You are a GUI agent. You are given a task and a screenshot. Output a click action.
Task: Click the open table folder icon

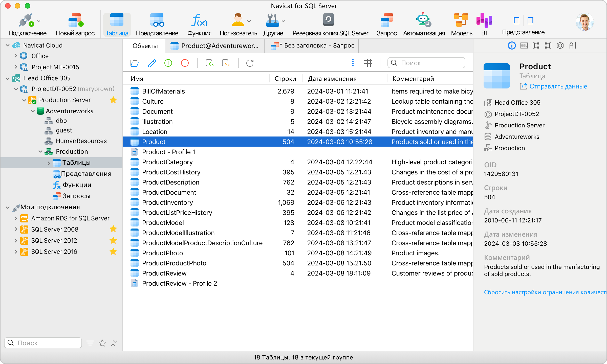click(x=134, y=63)
